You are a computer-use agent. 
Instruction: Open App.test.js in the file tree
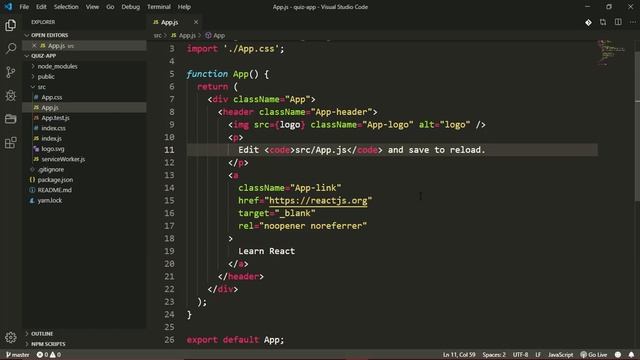[56, 118]
